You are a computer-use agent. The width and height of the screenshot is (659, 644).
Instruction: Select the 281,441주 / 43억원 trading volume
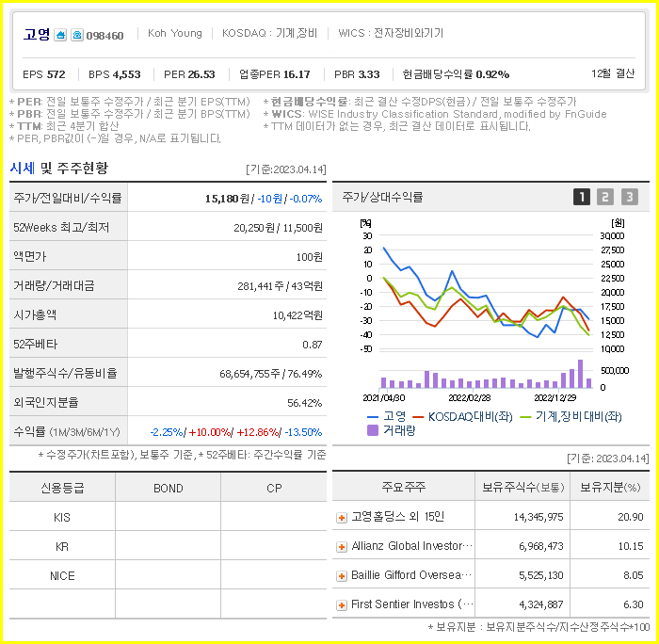coord(280,286)
